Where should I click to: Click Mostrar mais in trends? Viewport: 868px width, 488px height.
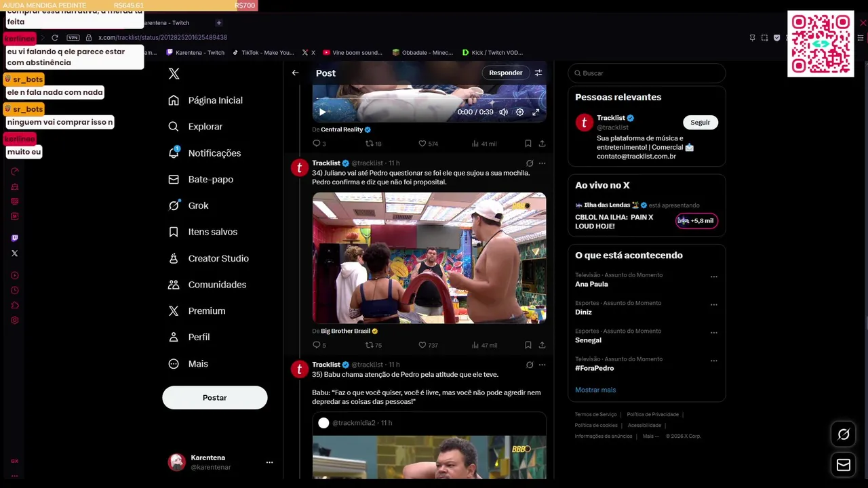point(595,390)
